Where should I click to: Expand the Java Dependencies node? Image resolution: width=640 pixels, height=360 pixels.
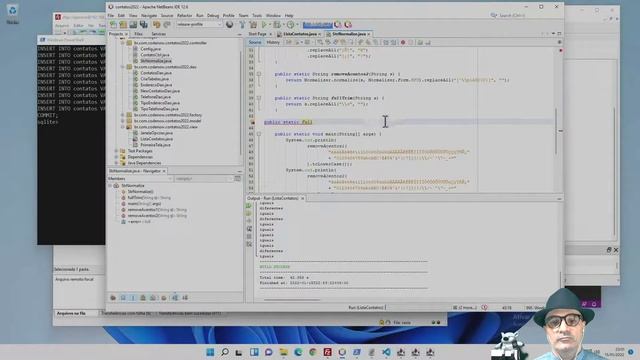point(116,163)
